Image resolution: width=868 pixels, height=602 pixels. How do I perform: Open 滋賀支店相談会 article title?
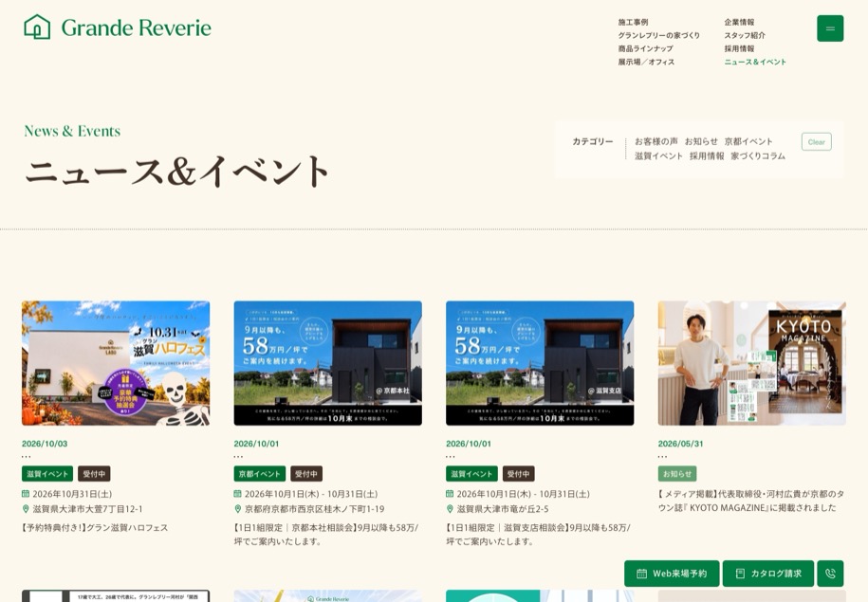coord(539,535)
